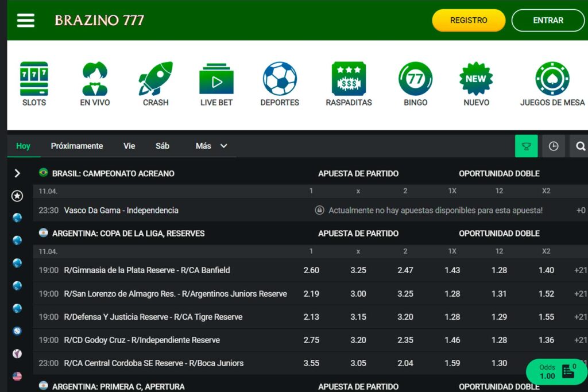Viewport: 588px width, 392px height.
Task: Select X2 odds 1.55 in Defensa match
Action: (x=547, y=317)
